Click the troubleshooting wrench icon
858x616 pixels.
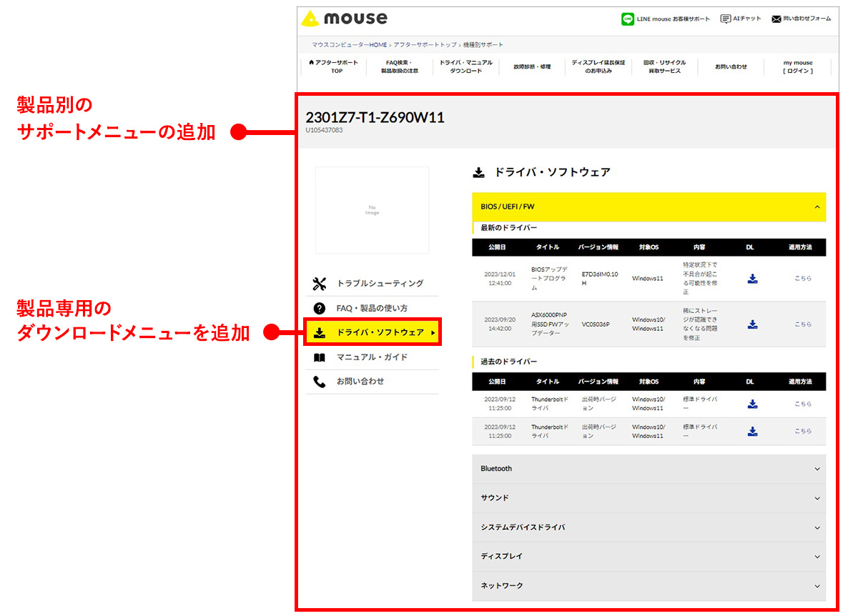[320, 284]
